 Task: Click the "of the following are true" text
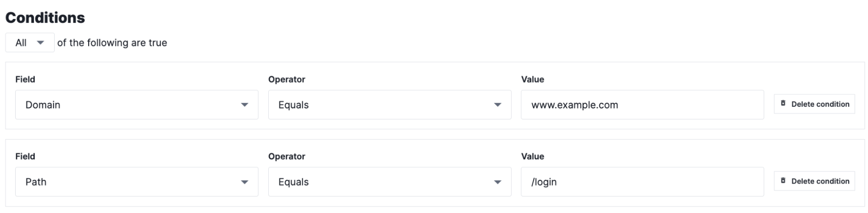(x=112, y=43)
